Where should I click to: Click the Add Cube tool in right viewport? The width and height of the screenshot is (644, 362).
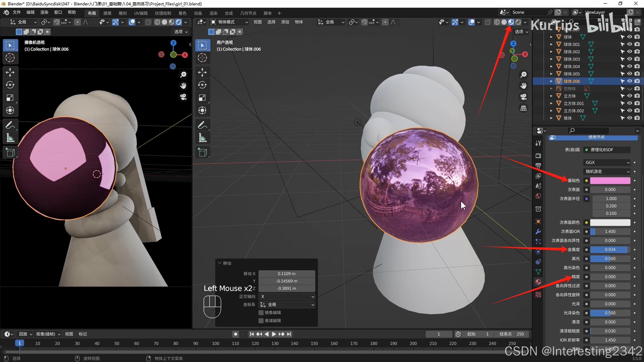(202, 152)
